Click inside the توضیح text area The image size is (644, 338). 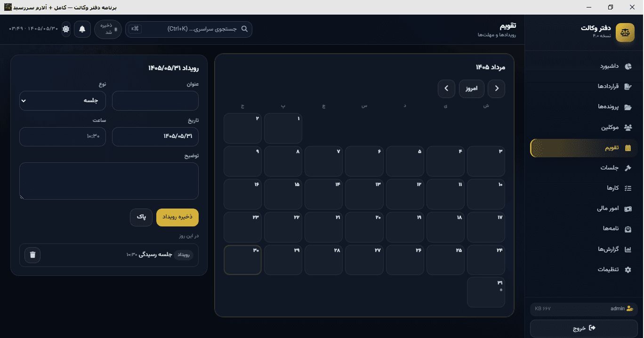[x=109, y=181]
